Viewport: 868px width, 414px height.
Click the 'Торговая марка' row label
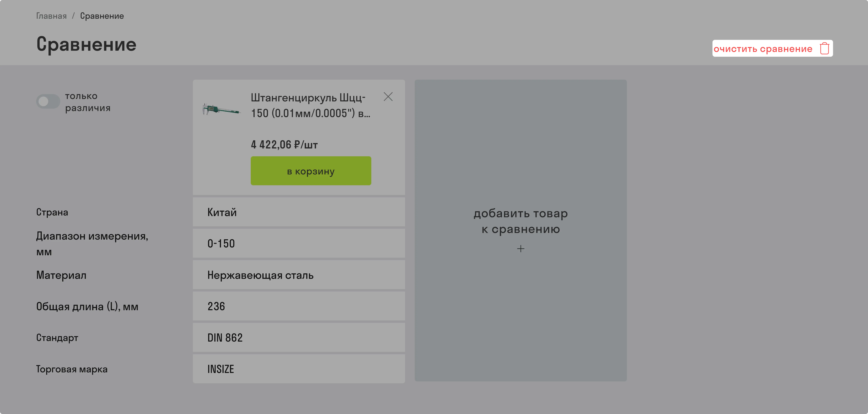click(x=72, y=369)
